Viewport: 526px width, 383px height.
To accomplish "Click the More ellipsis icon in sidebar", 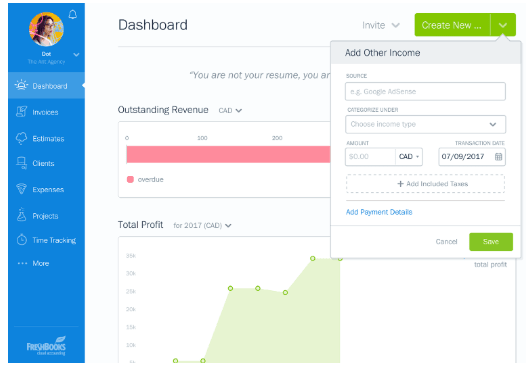I will [22, 263].
